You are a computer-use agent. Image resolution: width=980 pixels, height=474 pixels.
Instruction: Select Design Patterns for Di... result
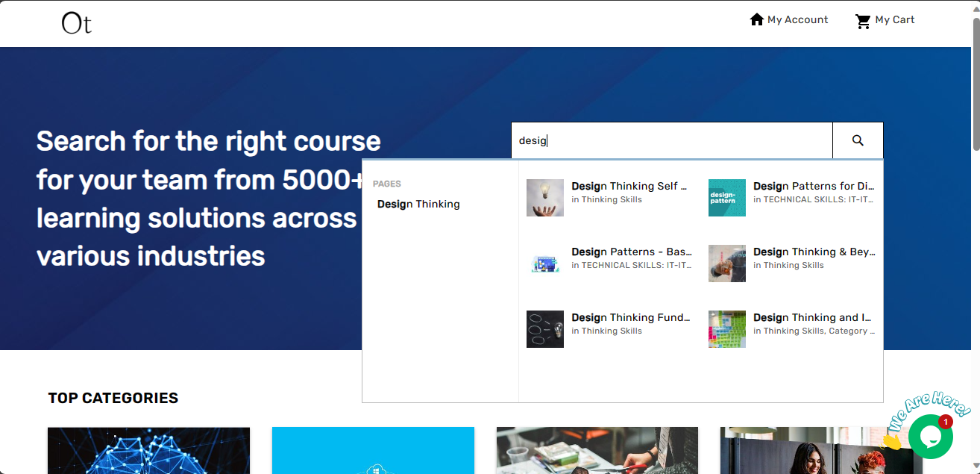[x=814, y=186]
